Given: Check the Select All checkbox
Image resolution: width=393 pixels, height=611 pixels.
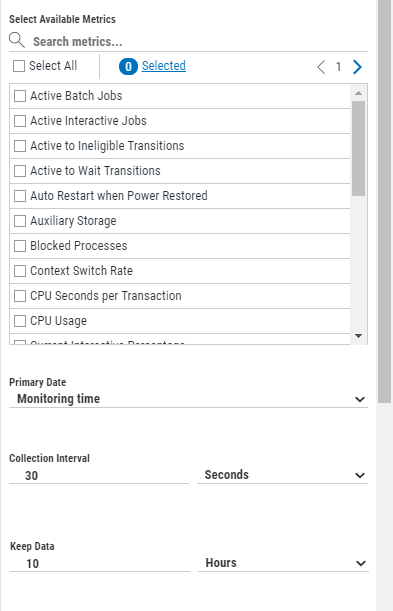Looking at the screenshot, I should (19, 66).
